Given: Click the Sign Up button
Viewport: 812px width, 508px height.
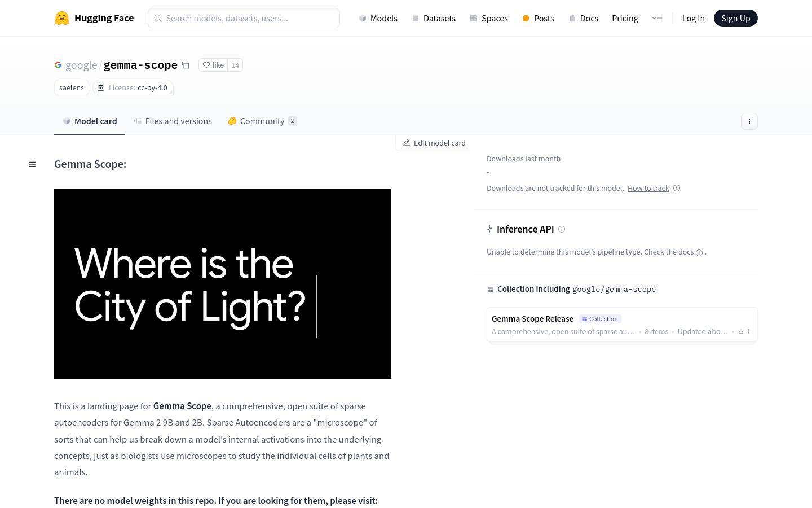Looking at the screenshot, I should [x=735, y=18].
